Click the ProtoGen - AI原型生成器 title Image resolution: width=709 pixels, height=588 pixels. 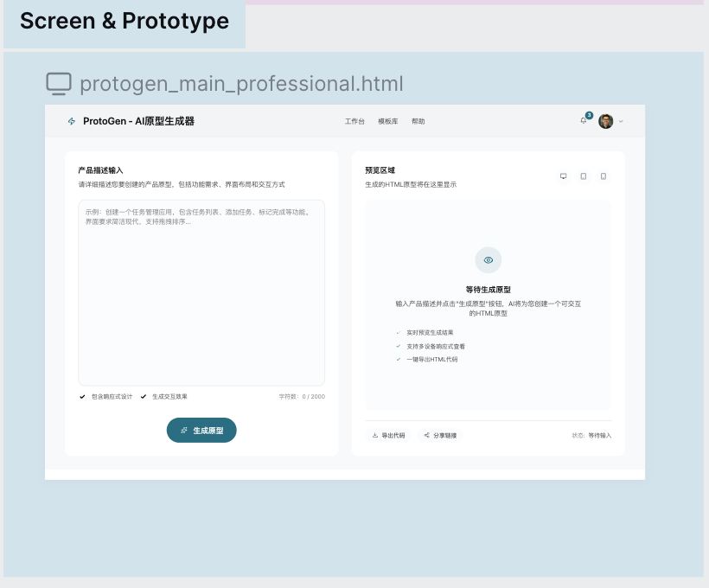tap(138, 122)
